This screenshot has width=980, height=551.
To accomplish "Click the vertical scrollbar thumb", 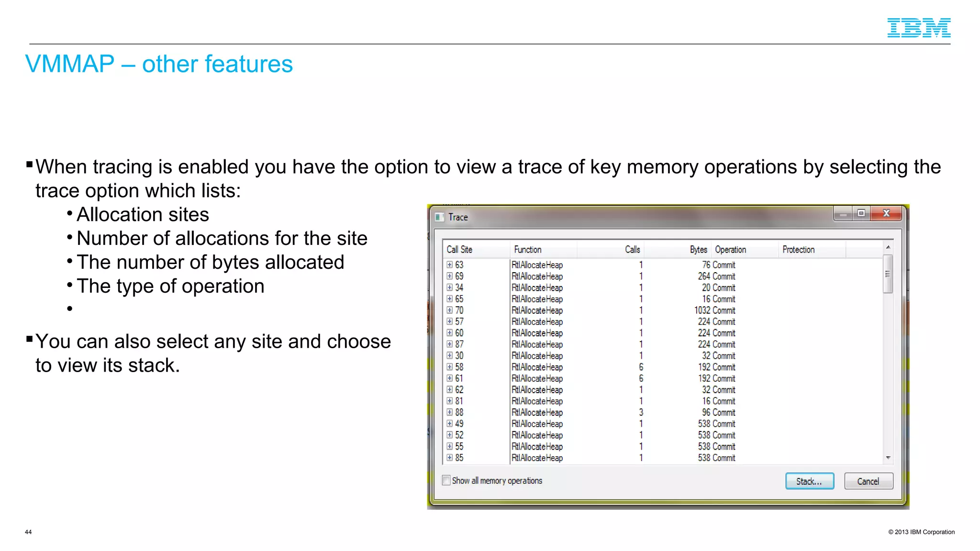I will click(x=888, y=274).
